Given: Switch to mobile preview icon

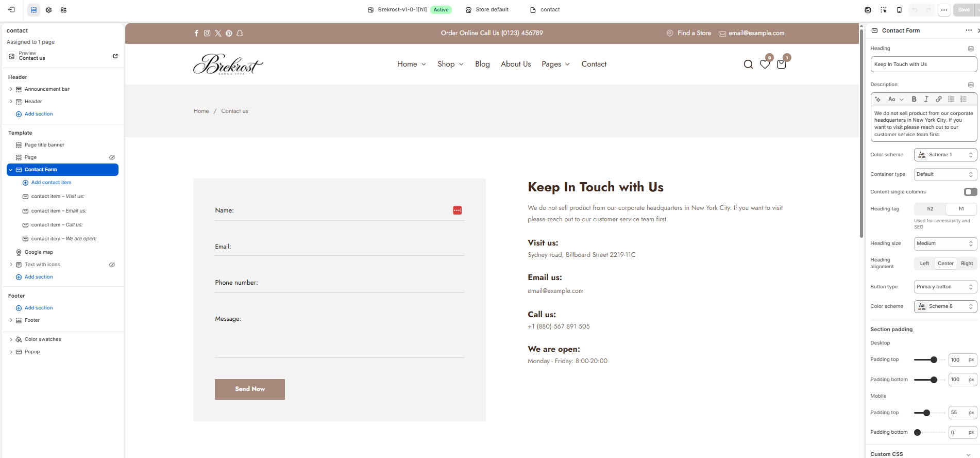Looking at the screenshot, I should (899, 10).
